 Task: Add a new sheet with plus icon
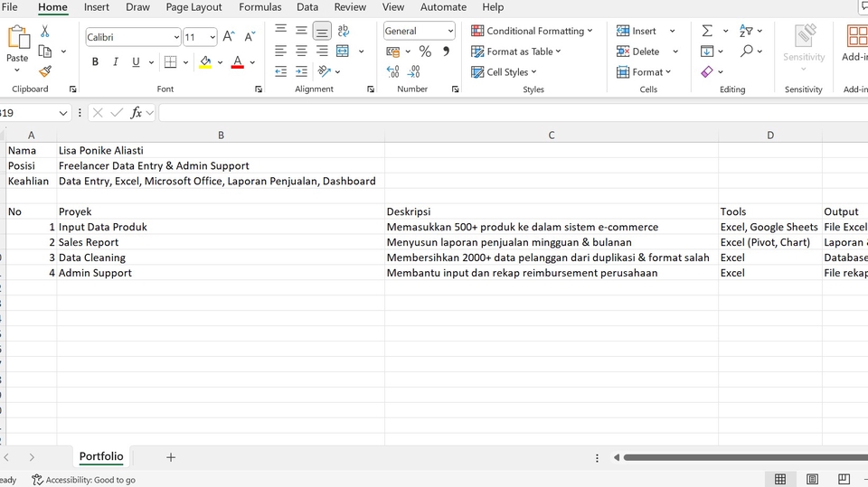pos(171,457)
